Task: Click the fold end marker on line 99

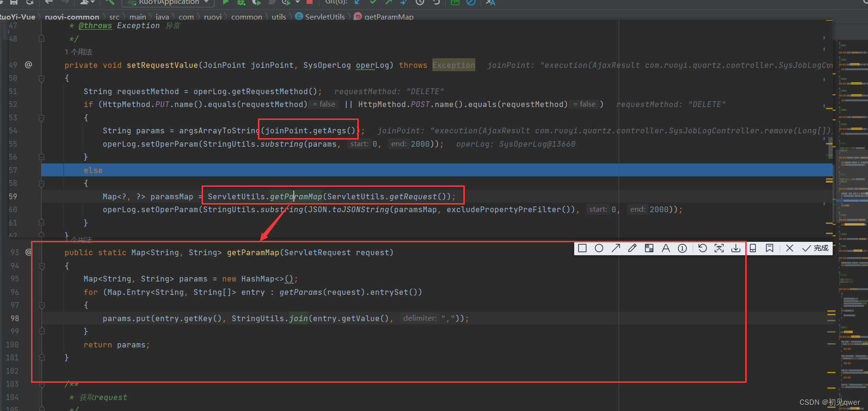Action: point(42,331)
